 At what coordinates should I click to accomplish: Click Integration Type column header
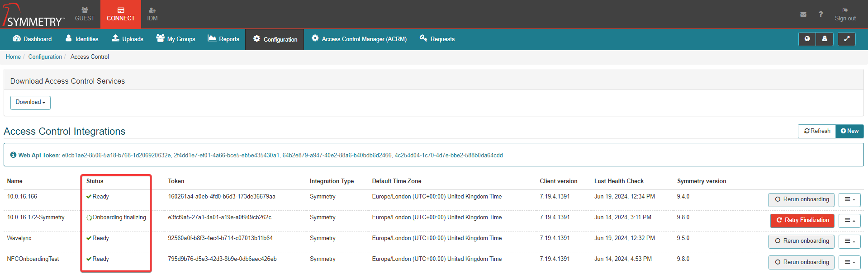point(332,181)
